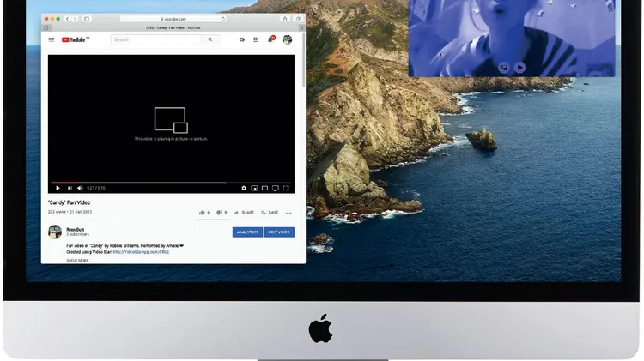
Task: Enter fullscreen mode in the player
Action: pos(286,188)
